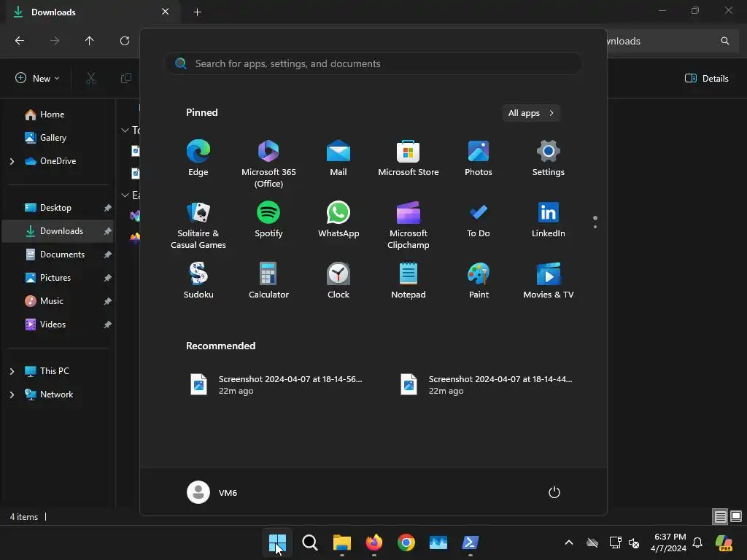The width and height of the screenshot is (747, 560).
Task: Launch LinkedIn from pinned apps
Action: click(x=549, y=219)
